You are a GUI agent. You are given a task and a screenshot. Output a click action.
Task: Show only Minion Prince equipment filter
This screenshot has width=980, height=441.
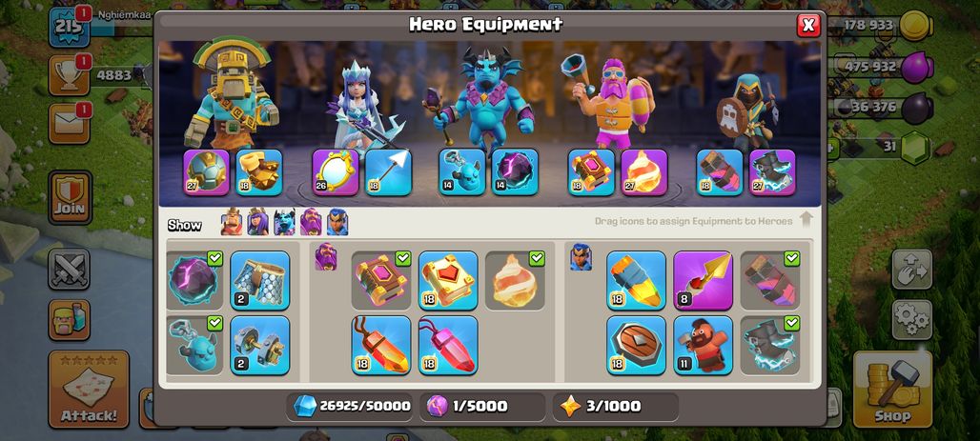tap(284, 222)
